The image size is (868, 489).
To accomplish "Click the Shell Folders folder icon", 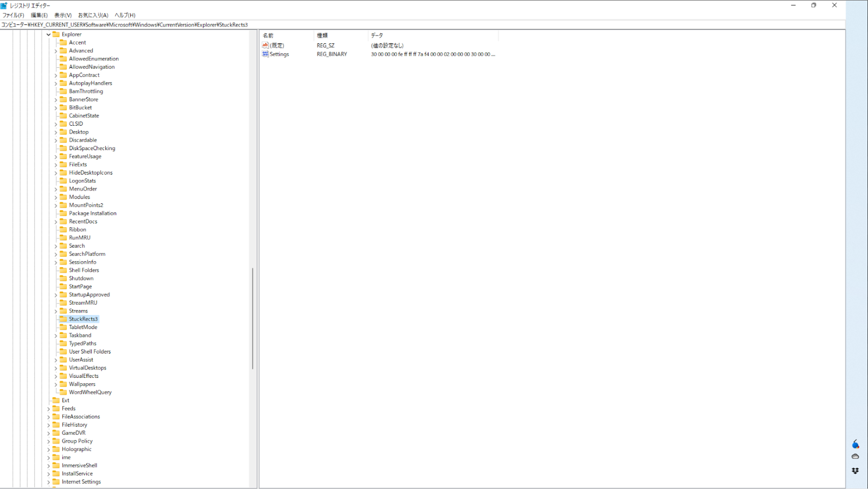I will 63,270.
